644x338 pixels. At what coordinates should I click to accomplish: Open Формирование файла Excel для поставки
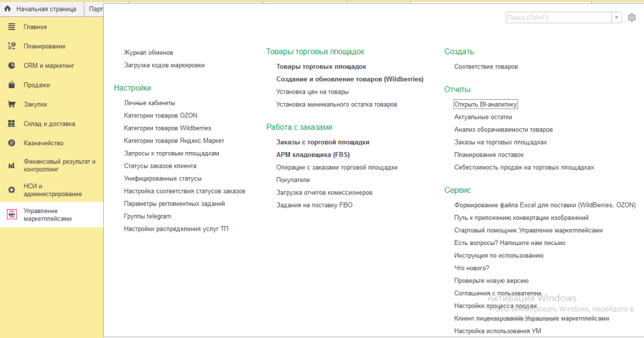(x=545, y=205)
